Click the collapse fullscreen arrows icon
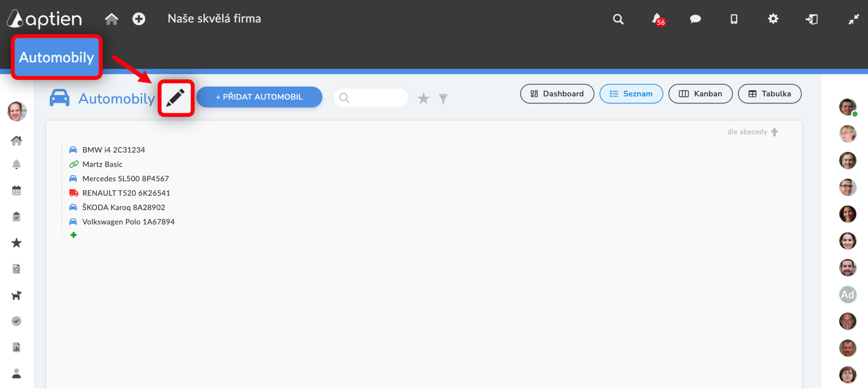The image size is (868, 389). [854, 19]
